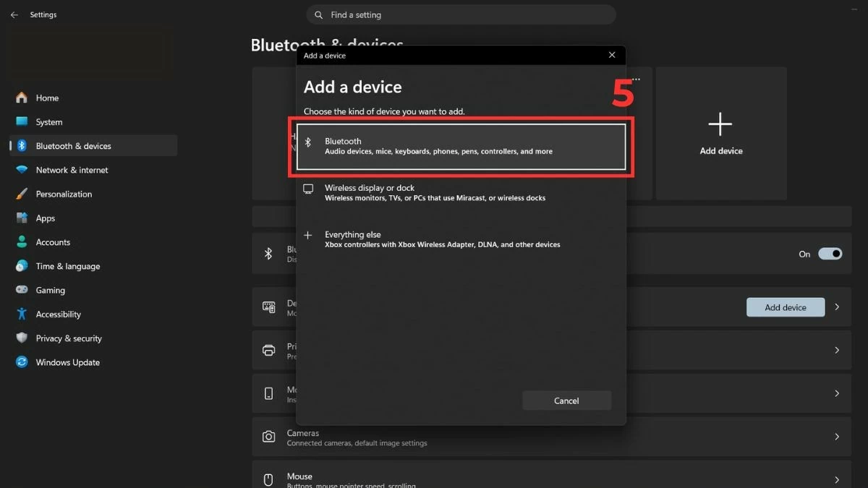Click the Windows Update sync icon
The width and height of the screenshot is (868, 488).
[22, 362]
